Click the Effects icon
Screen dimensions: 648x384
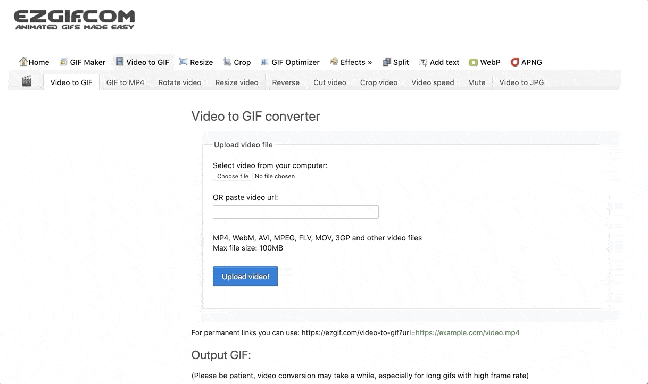(x=334, y=62)
